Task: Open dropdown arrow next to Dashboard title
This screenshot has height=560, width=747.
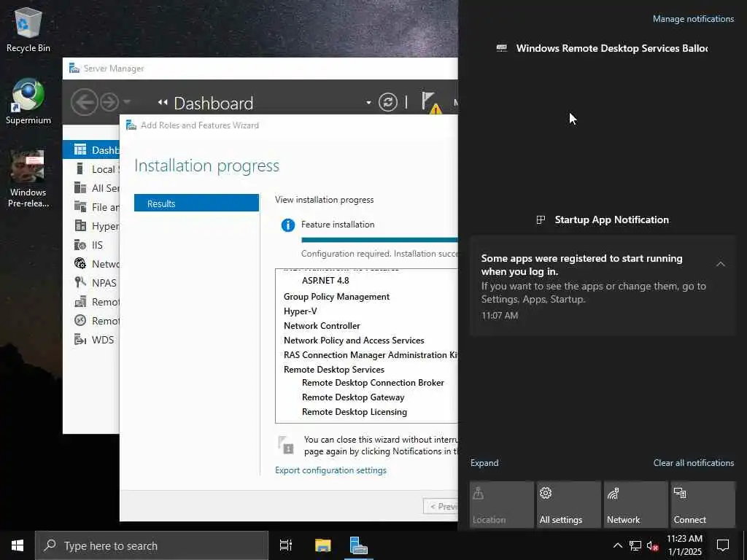Action: pos(368,102)
